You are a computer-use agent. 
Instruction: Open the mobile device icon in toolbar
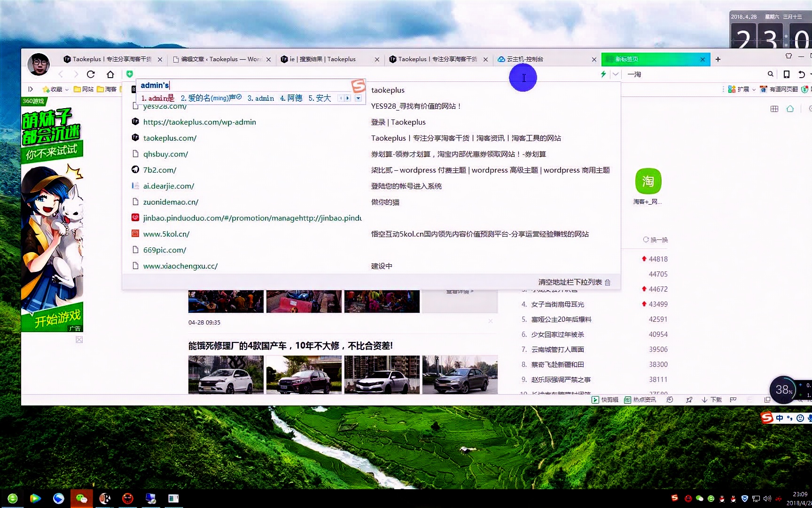[x=786, y=74]
